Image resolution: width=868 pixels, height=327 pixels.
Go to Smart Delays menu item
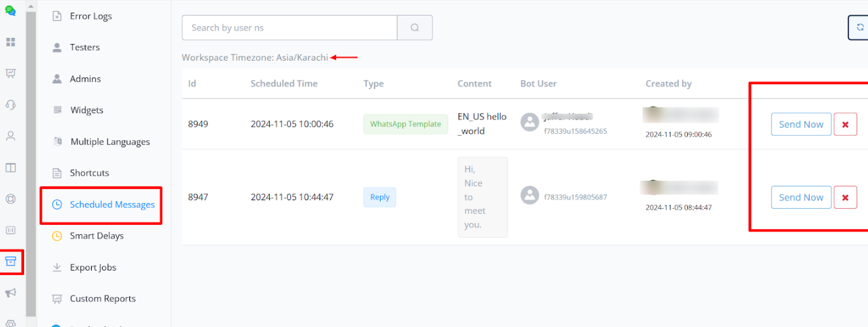[97, 236]
